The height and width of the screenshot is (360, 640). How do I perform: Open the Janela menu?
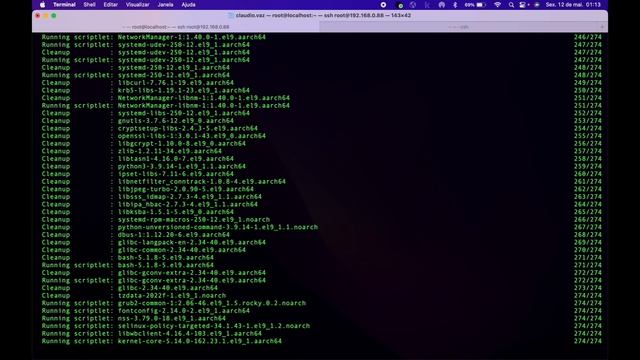[165, 5]
